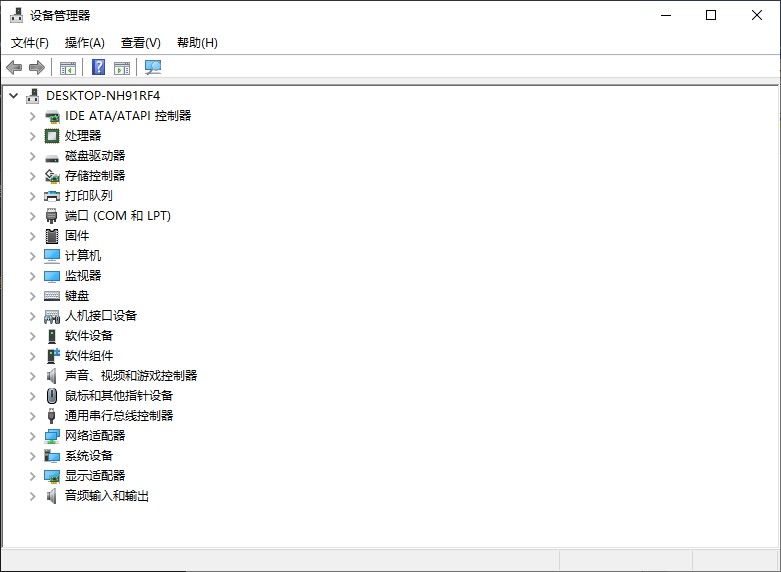781x572 pixels.
Task: Open the blue question mark help icon
Action: pyautogui.click(x=99, y=67)
